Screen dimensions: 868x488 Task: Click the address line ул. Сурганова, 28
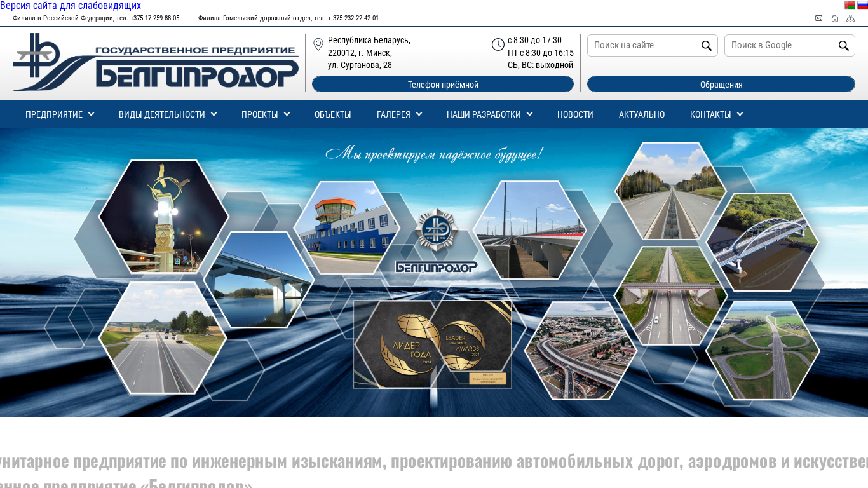pos(360,65)
